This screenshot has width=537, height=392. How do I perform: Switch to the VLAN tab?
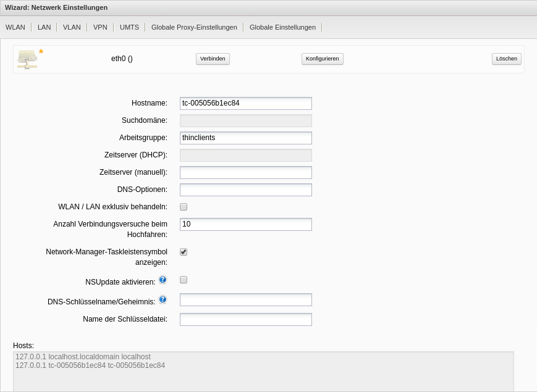(71, 27)
